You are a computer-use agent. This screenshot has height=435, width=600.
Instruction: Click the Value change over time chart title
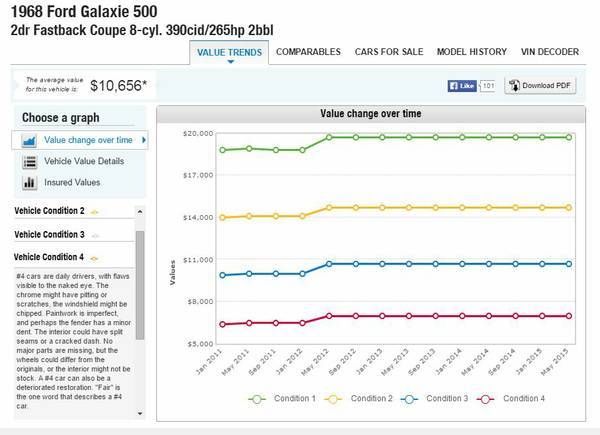(x=371, y=114)
